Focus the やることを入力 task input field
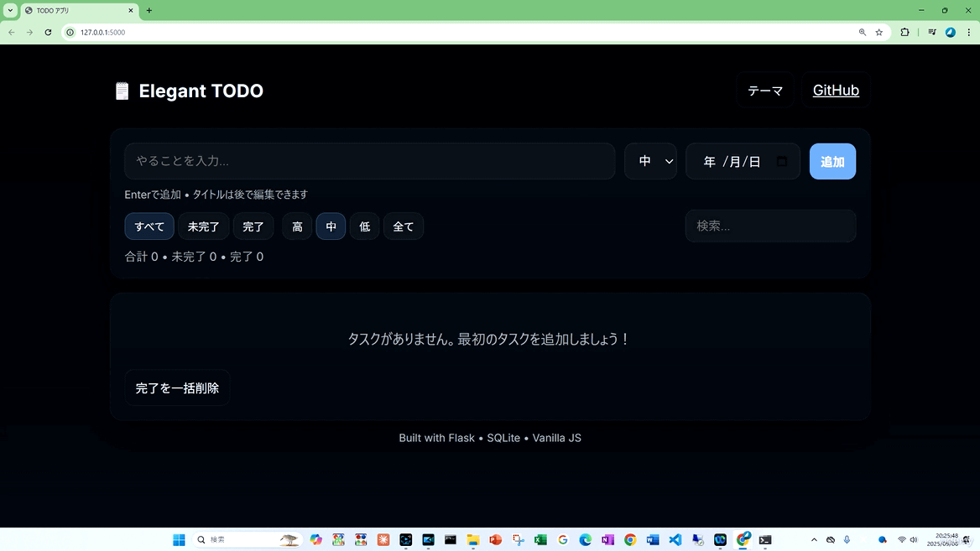This screenshot has width=980, height=551. [x=369, y=161]
